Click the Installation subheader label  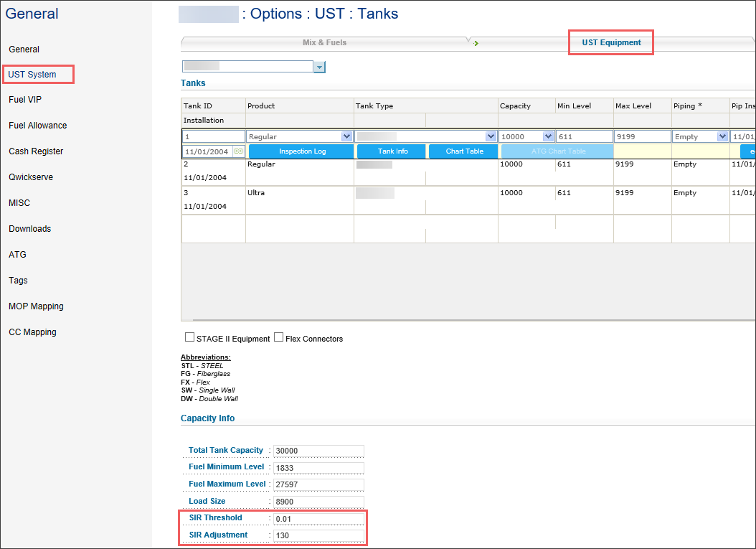click(x=204, y=120)
